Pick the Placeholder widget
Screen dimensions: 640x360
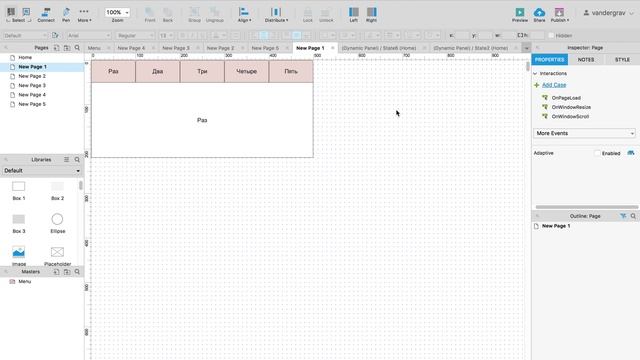(58, 256)
